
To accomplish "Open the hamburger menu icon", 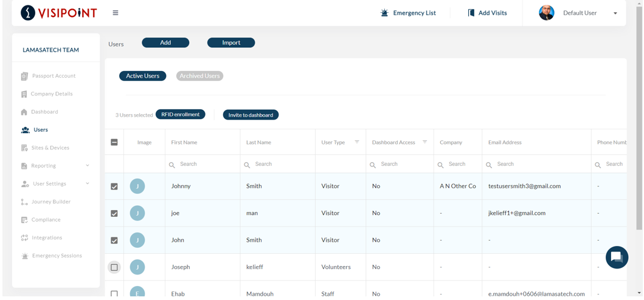I will pyautogui.click(x=116, y=13).
